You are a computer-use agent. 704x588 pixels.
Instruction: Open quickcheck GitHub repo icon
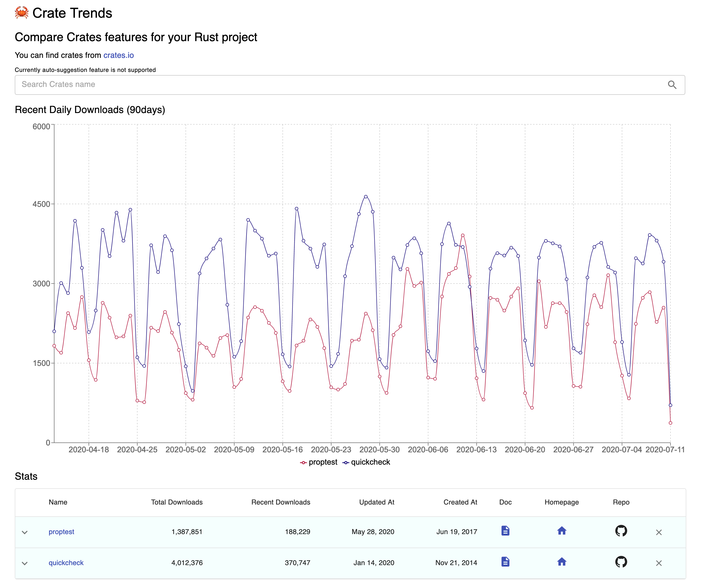pos(621,562)
